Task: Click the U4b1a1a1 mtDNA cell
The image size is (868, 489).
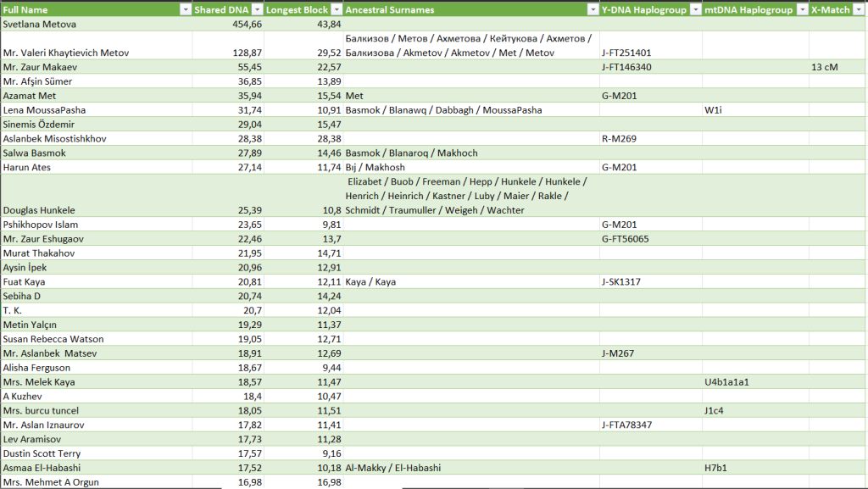Action: (x=726, y=382)
